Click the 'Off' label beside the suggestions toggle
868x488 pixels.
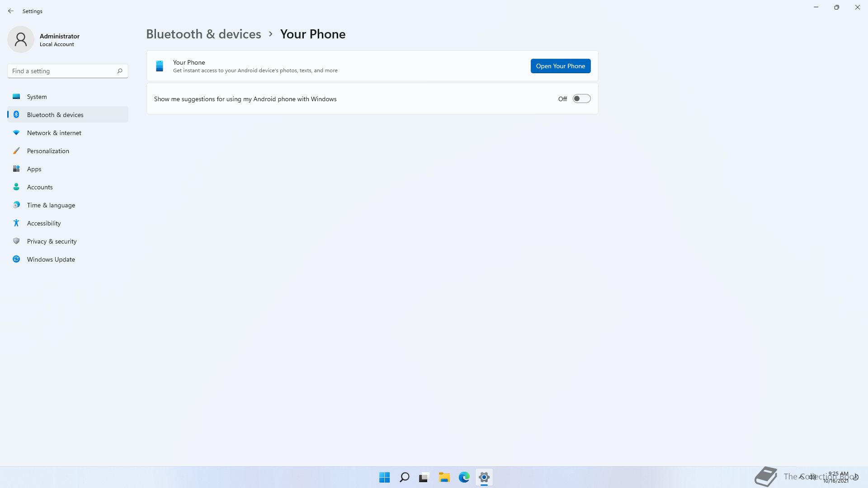[562, 99]
